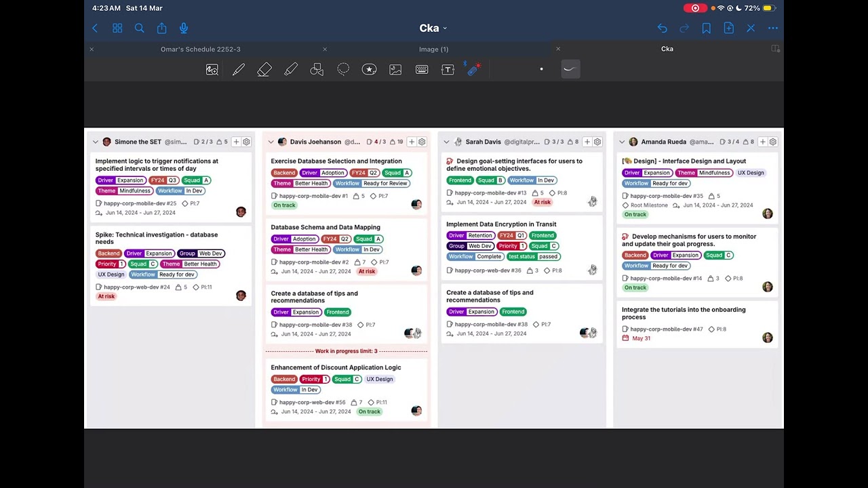Click the Retention driver label
This screenshot has height=488, width=868.
coord(470,236)
